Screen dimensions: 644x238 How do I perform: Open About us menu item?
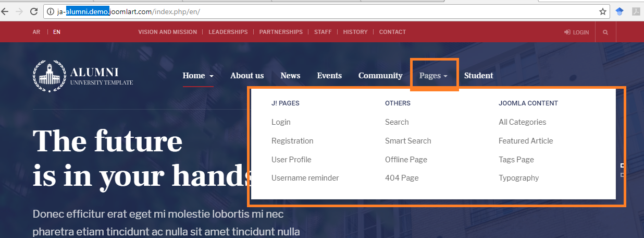(x=247, y=76)
